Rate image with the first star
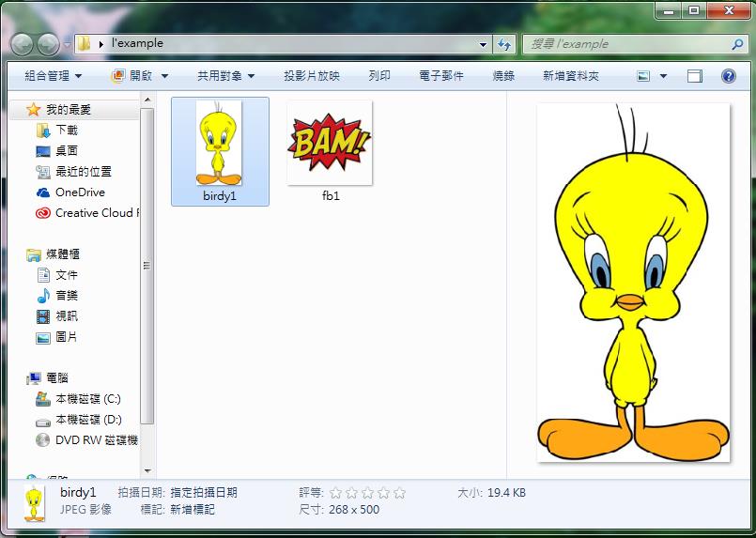Viewport: 756px width, 538px height. [x=335, y=493]
